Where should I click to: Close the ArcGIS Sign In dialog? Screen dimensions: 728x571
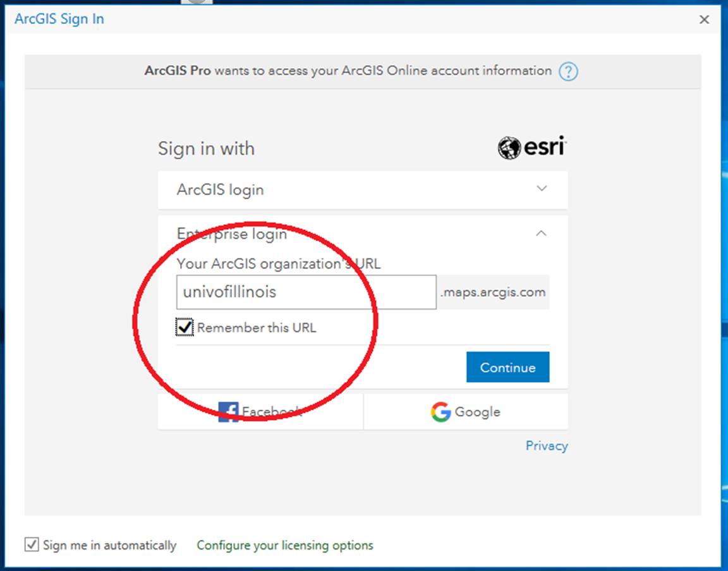point(705,19)
